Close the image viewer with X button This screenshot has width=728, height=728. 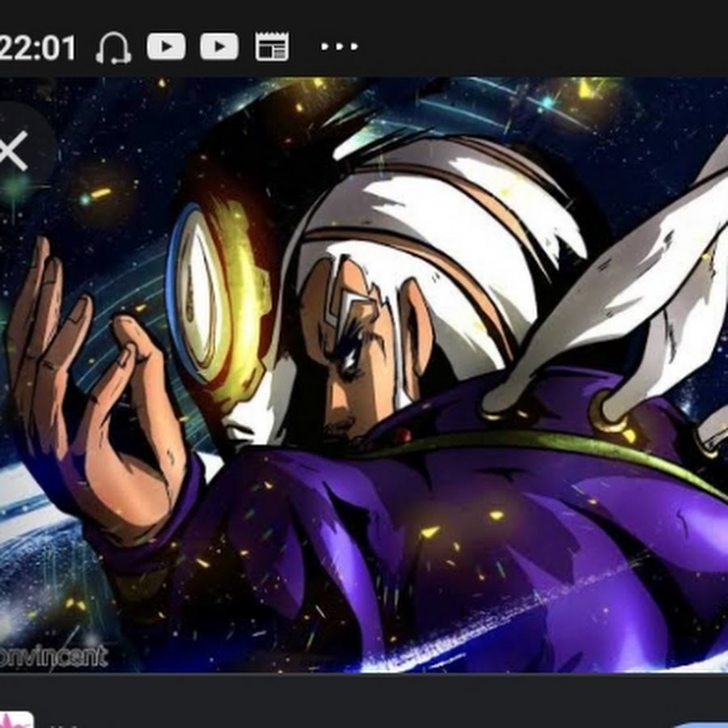[14, 153]
